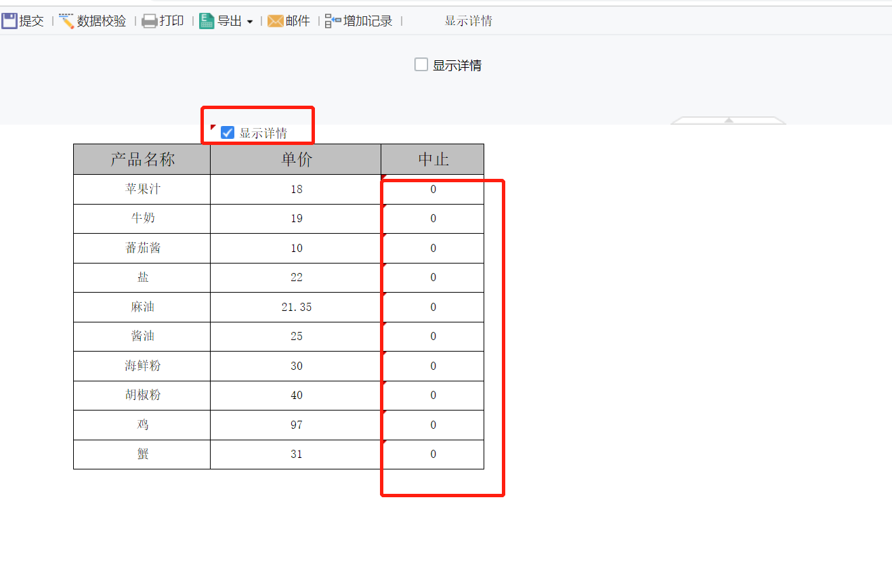The image size is (892, 588).
Task: Open the 导出 dropdown arrow
Action: tap(249, 22)
